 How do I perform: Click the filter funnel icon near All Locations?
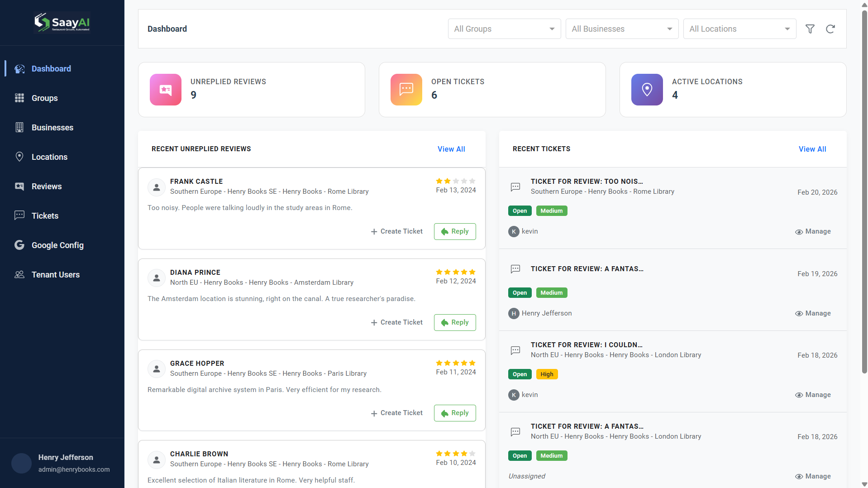[x=810, y=29]
